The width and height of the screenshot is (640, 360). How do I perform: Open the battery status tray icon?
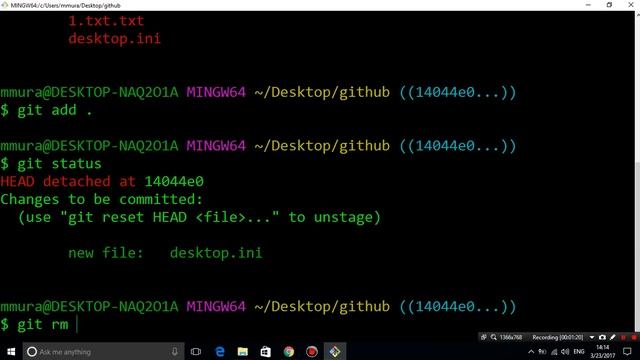[542, 351]
